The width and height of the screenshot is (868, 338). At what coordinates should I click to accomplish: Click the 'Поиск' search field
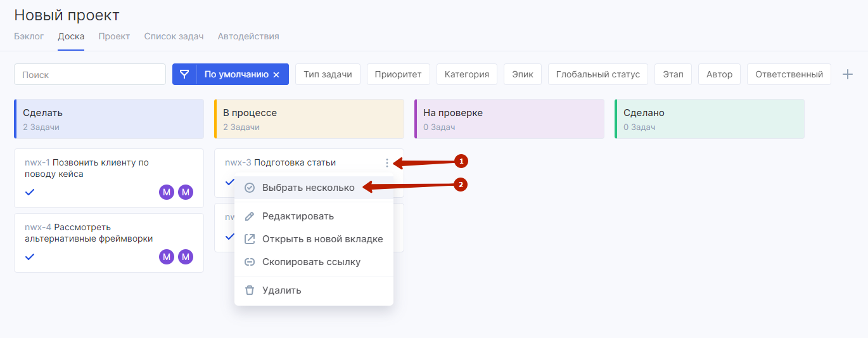90,74
